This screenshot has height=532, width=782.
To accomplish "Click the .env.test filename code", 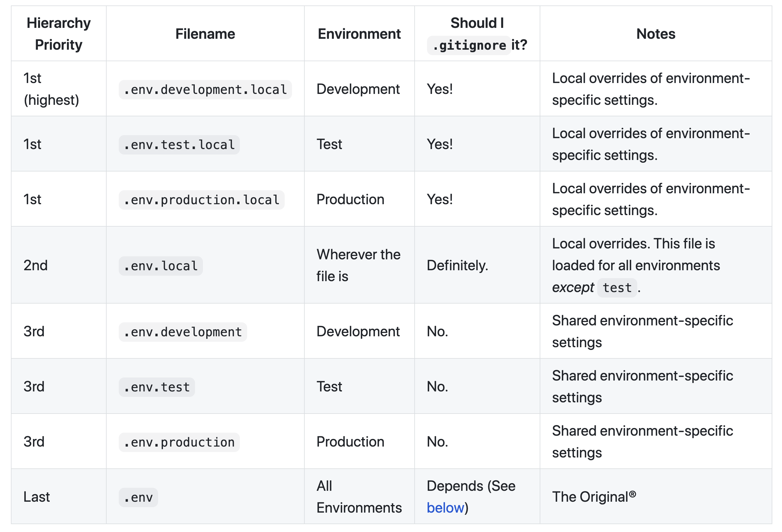I will pyautogui.click(x=157, y=387).
